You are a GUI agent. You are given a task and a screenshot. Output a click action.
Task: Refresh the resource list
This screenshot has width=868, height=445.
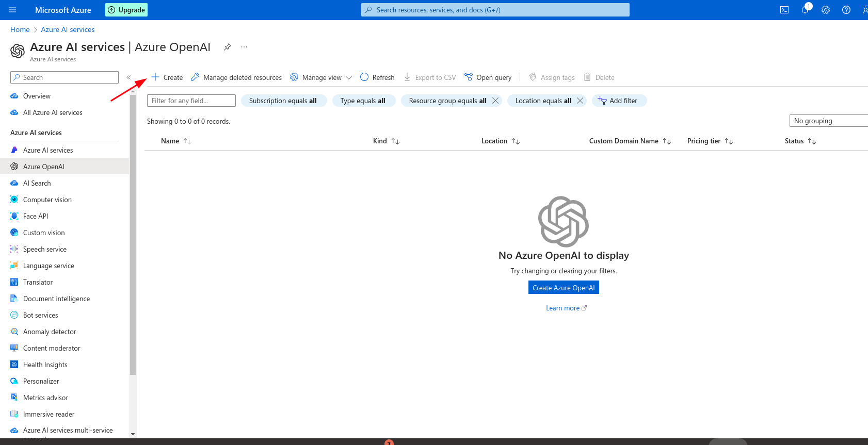pyautogui.click(x=377, y=77)
